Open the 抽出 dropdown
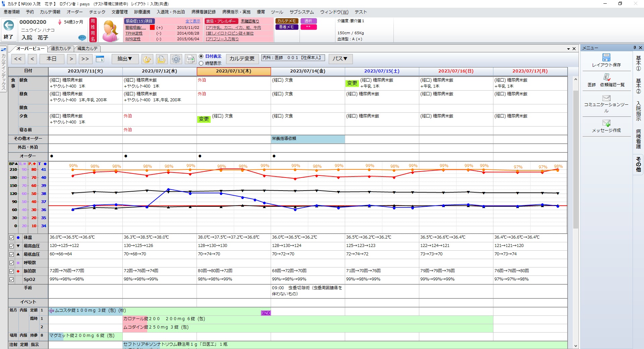The image size is (644, 349). (x=124, y=59)
